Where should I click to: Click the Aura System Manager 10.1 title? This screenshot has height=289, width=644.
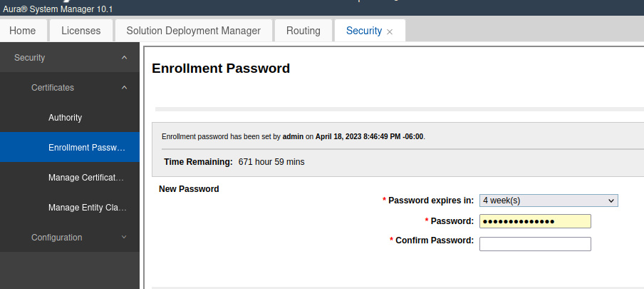[57, 9]
